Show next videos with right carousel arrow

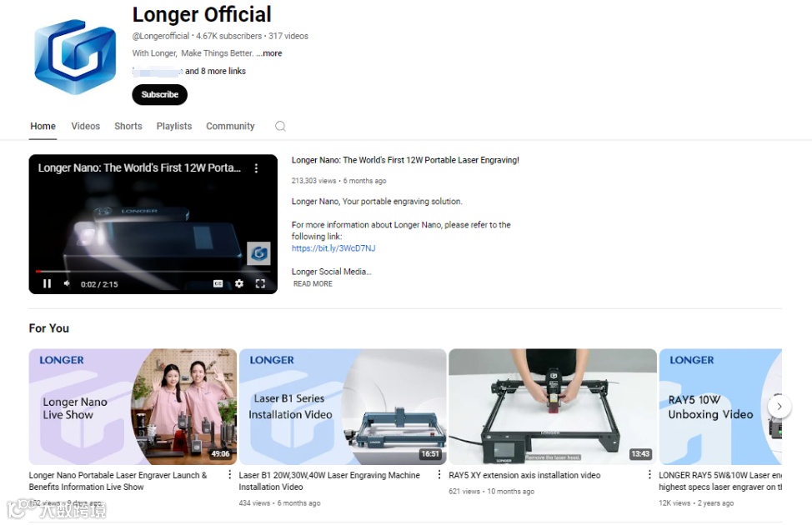click(x=779, y=407)
